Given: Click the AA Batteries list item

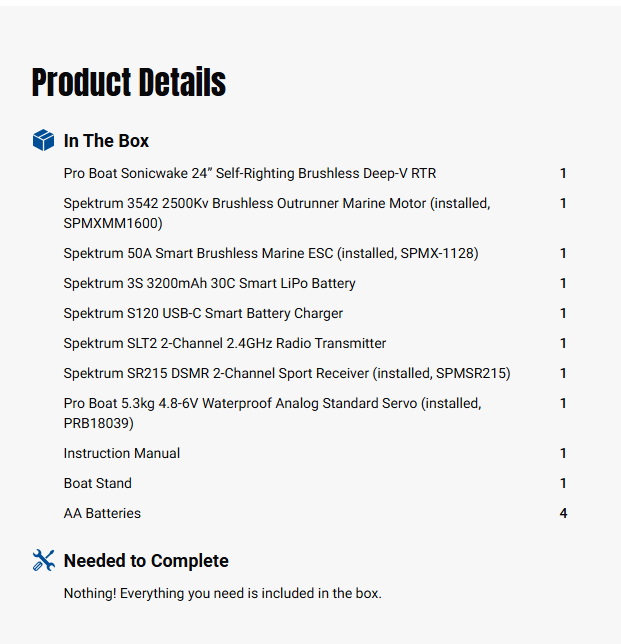Looking at the screenshot, I should coord(102,513).
